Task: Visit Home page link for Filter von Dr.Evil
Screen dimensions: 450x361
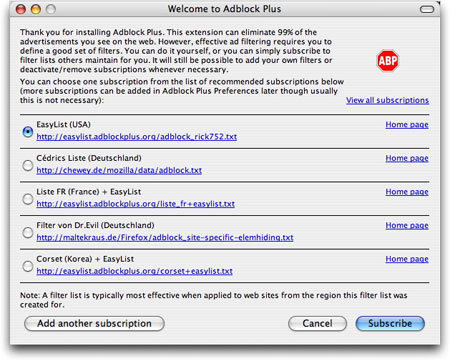Action: pyautogui.click(x=407, y=226)
